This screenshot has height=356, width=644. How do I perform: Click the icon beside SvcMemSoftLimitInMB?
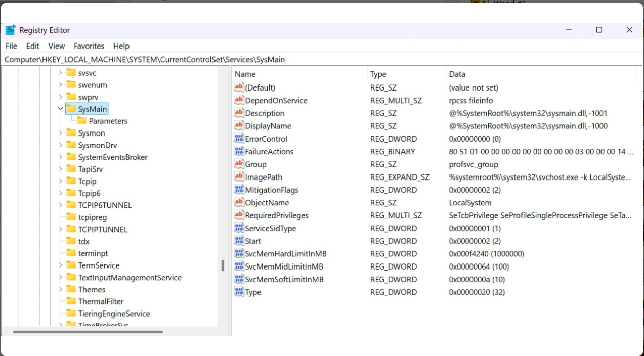click(x=239, y=279)
